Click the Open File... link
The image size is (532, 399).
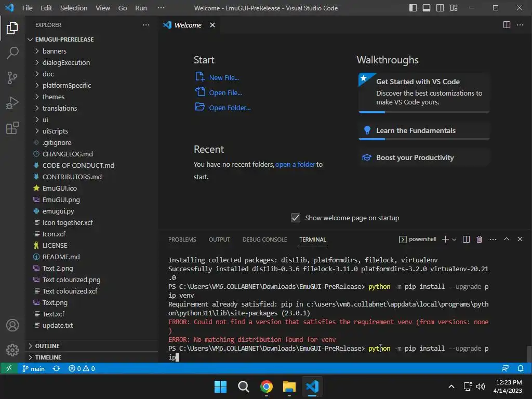(225, 92)
